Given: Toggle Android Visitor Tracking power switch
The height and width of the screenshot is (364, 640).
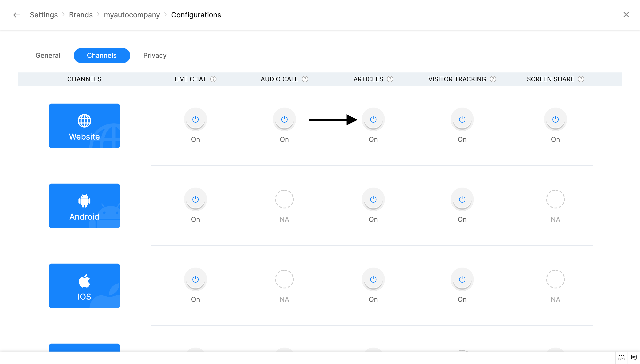Looking at the screenshot, I should coord(462,199).
